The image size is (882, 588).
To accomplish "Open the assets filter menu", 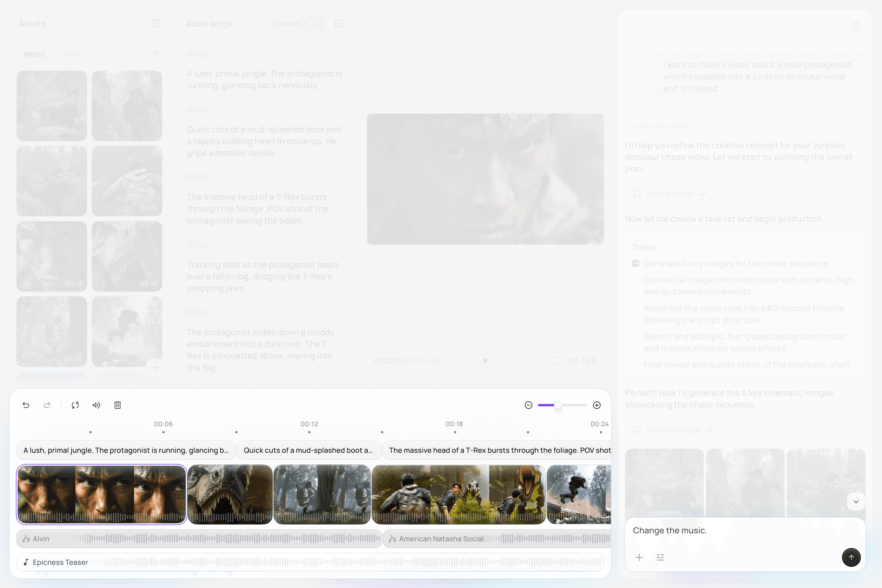I will (x=155, y=54).
